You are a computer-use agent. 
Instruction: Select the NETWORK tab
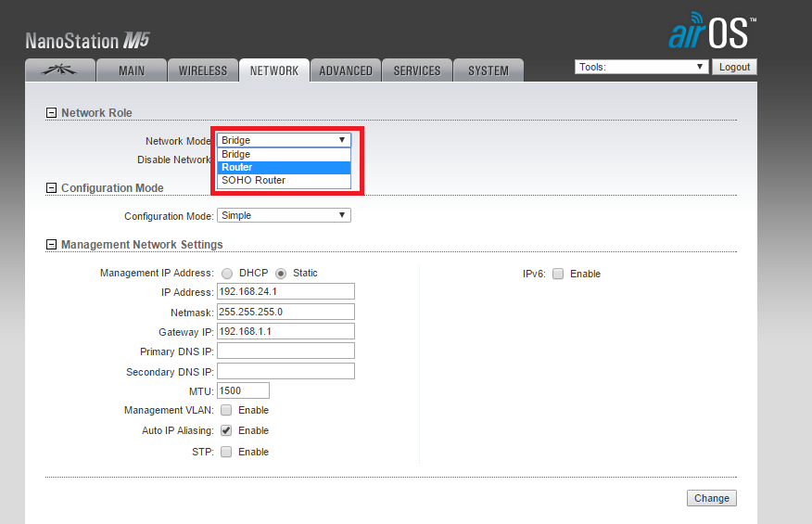[x=274, y=70]
